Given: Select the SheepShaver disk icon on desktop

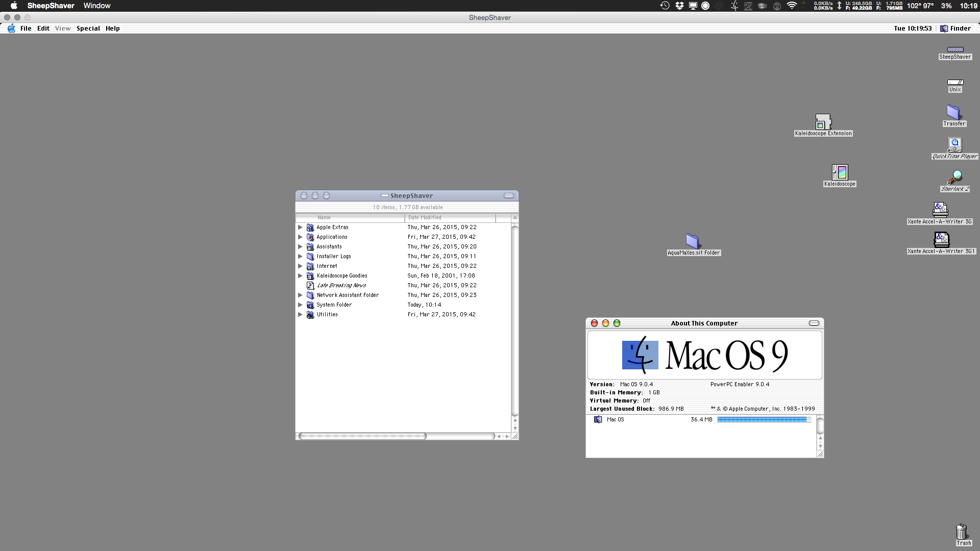Looking at the screenshot, I should [955, 49].
